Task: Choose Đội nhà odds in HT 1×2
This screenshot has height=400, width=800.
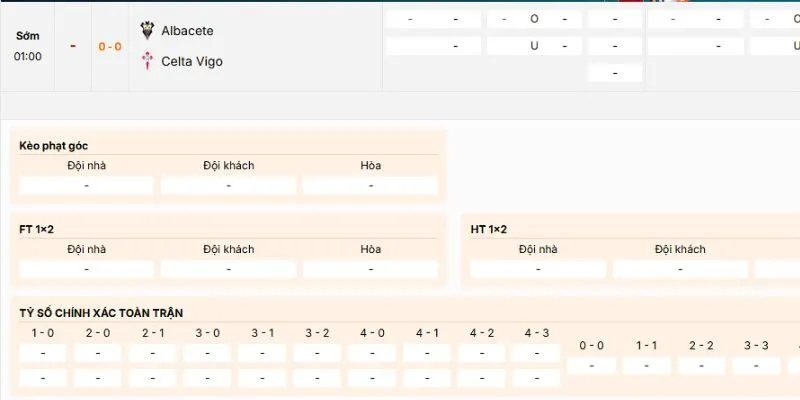Action: (538, 269)
